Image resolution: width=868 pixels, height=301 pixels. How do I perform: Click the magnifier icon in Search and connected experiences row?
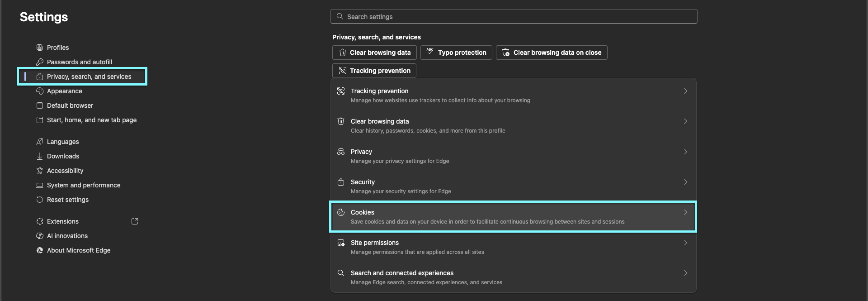tap(341, 273)
